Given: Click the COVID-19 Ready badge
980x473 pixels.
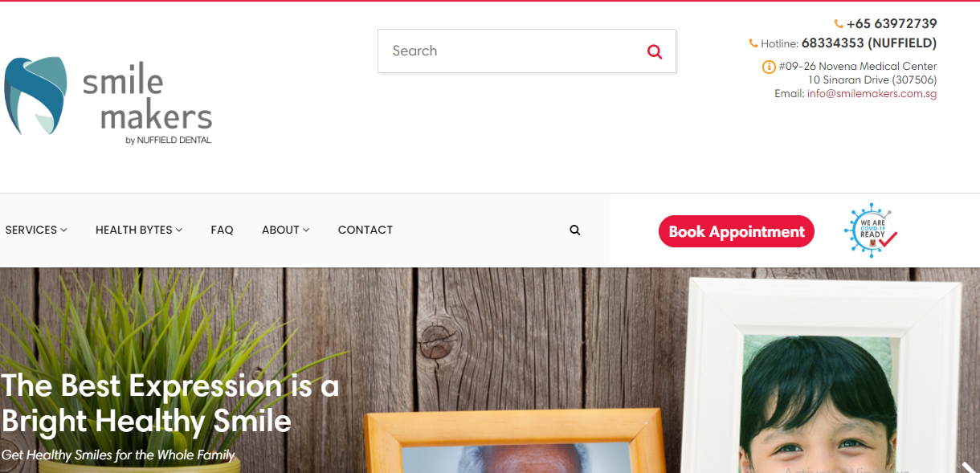Looking at the screenshot, I should click(x=871, y=230).
